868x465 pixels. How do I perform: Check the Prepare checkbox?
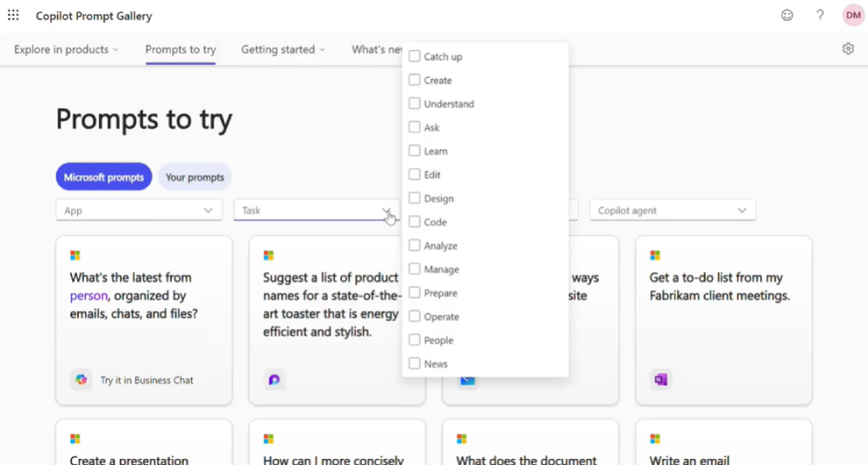click(414, 293)
